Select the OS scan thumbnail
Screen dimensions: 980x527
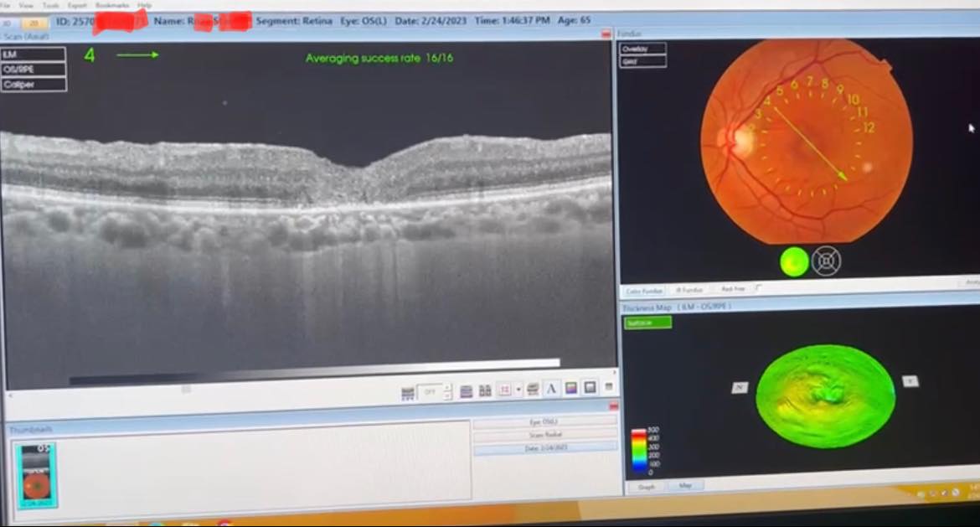click(x=36, y=474)
